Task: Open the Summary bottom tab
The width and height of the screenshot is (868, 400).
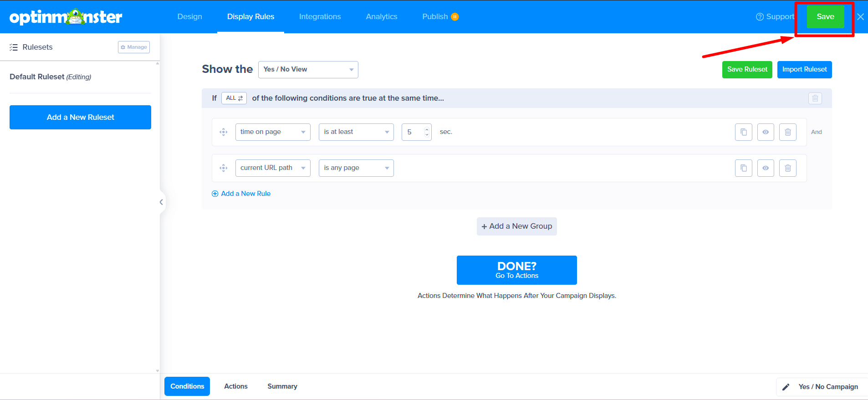Action: point(282,386)
